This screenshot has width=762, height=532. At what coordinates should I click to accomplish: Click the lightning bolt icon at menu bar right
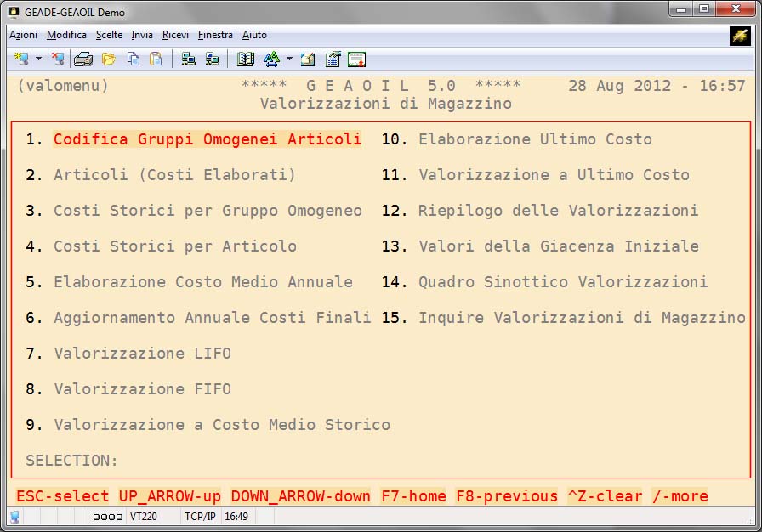[x=739, y=36]
